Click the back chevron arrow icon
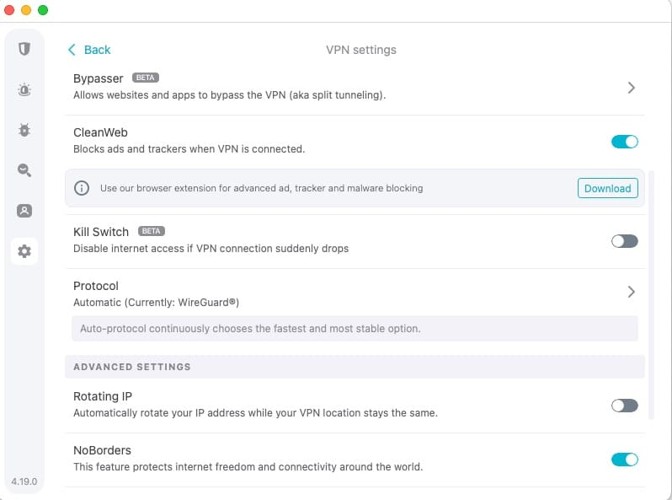This screenshot has width=672, height=500. 72,50
